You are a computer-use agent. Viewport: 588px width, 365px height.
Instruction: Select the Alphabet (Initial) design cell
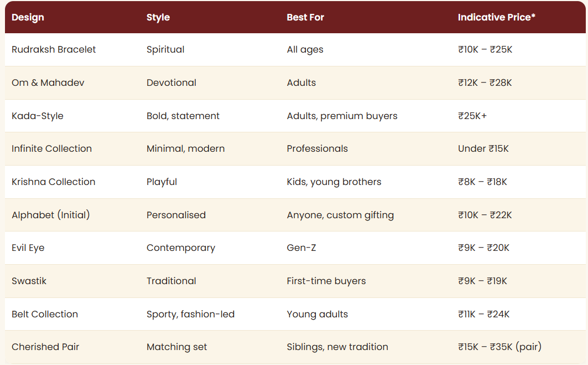[51, 215]
